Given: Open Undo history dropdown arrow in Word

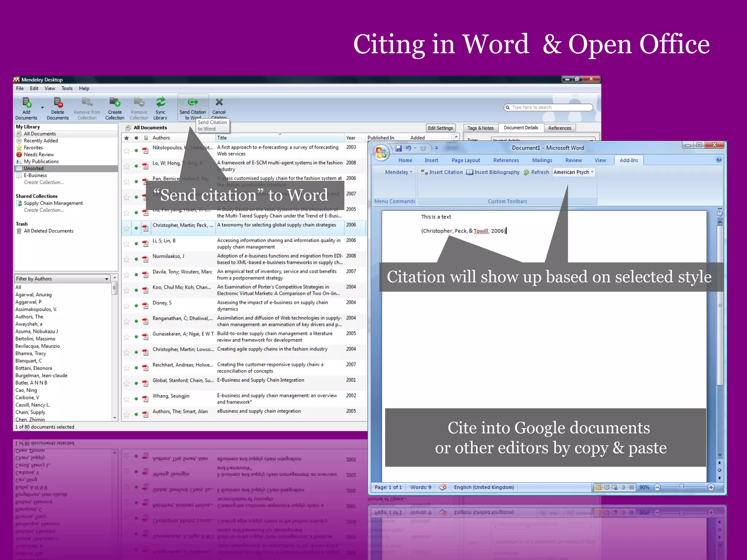Looking at the screenshot, I should (x=415, y=148).
